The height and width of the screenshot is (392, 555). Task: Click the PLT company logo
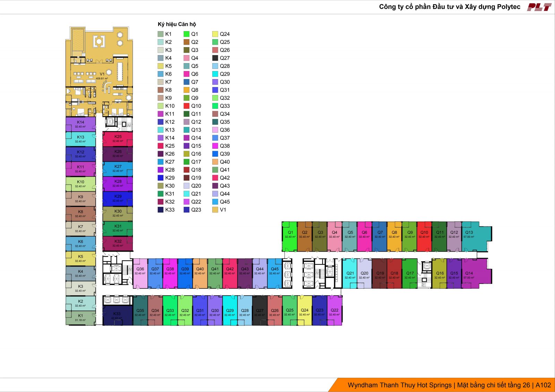point(539,7)
